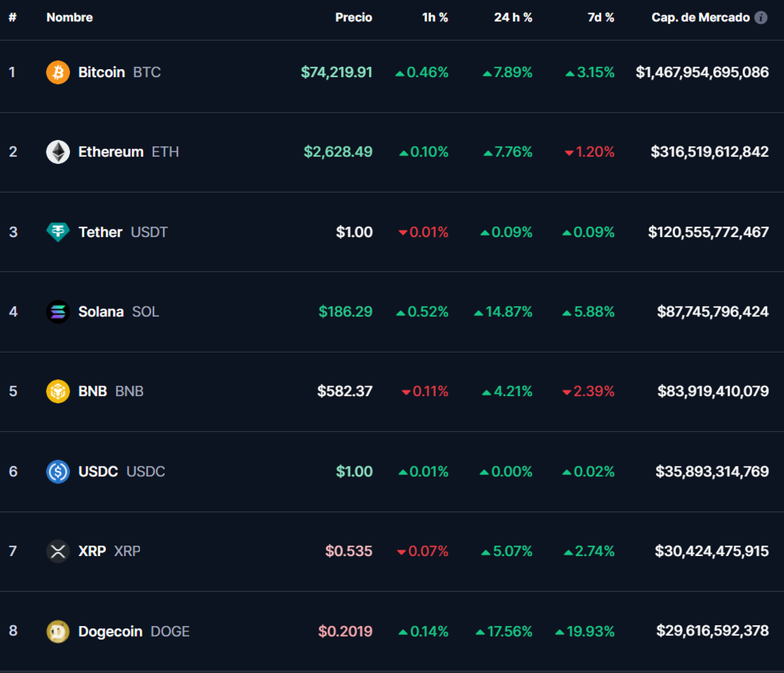
Task: Click the Tether logo icon
Action: [x=57, y=232]
